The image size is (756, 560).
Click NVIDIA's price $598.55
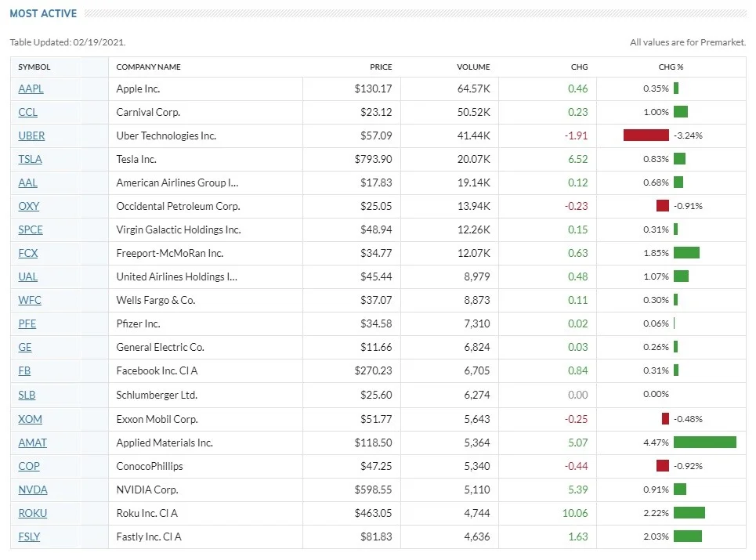(x=373, y=490)
